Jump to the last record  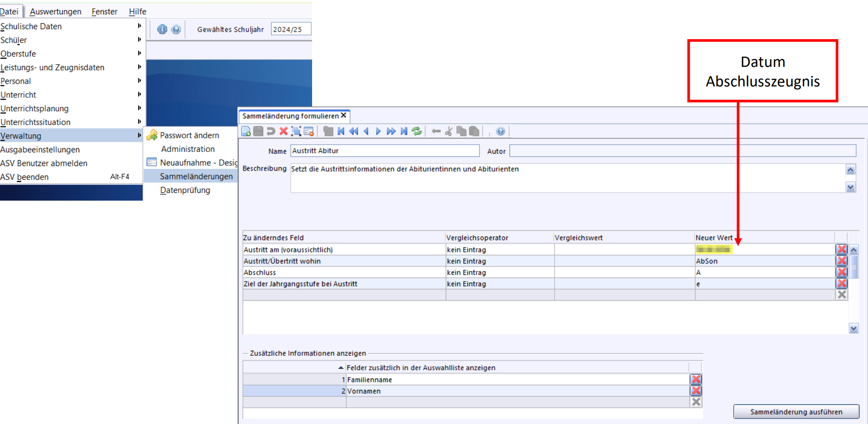[x=404, y=131]
